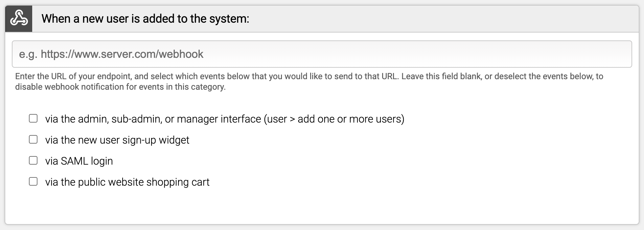Select the "via the new user sign-up widget" label
Screen dimensions: 644x230
click(x=117, y=139)
